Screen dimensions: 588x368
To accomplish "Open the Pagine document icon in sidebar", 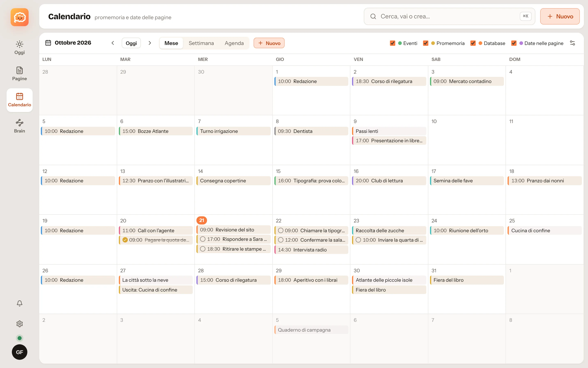I will coord(19,70).
